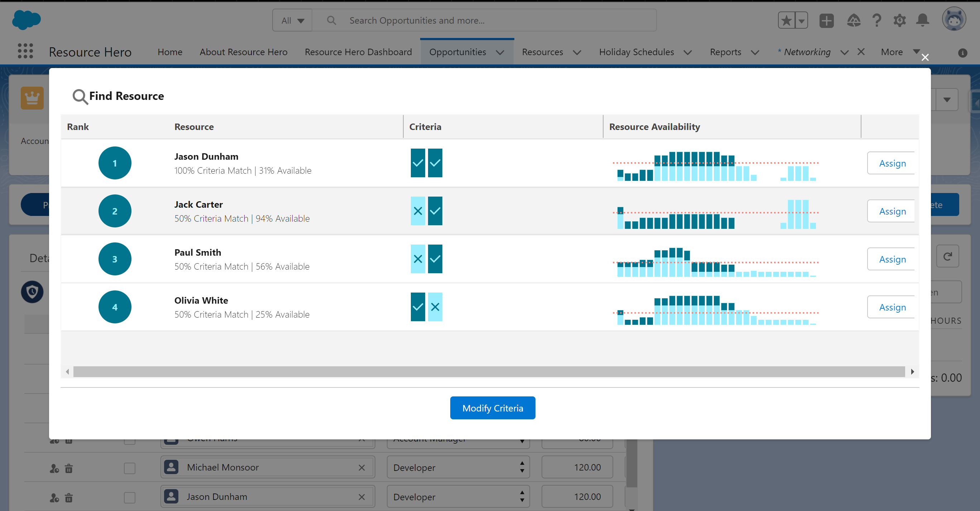Check the checkbox on Jason Dunham's row
The height and width of the screenshot is (511, 980).
[129, 497]
